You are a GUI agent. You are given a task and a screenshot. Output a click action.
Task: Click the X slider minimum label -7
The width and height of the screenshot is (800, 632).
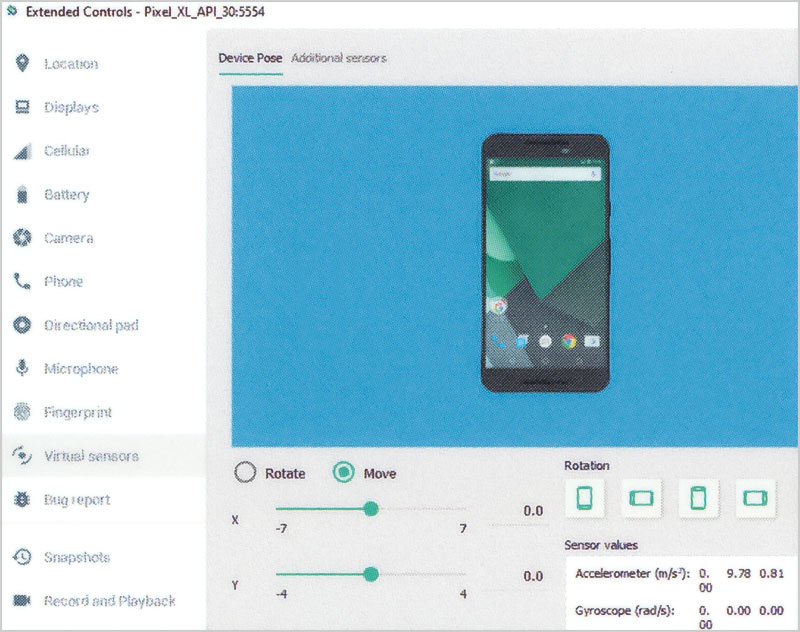click(x=281, y=528)
